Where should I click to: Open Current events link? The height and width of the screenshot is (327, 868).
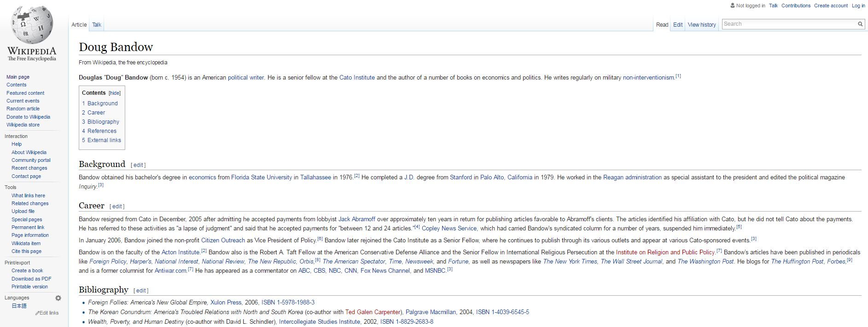tap(23, 101)
